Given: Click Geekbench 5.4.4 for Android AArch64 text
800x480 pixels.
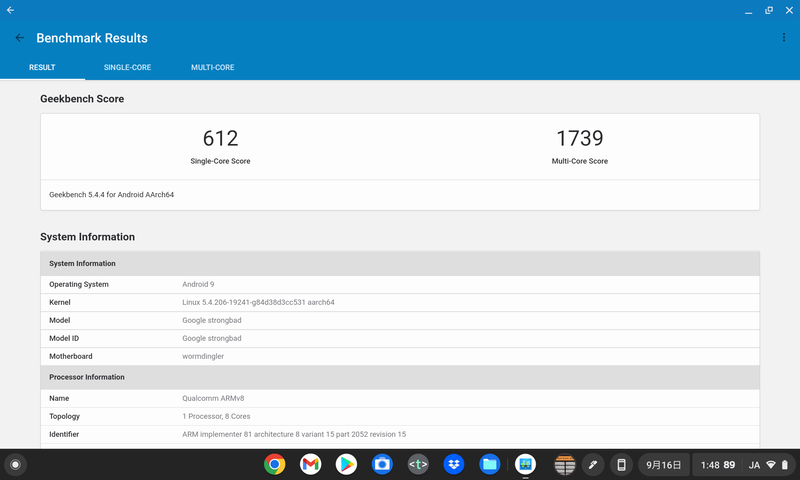Looking at the screenshot, I should pyautogui.click(x=111, y=195).
